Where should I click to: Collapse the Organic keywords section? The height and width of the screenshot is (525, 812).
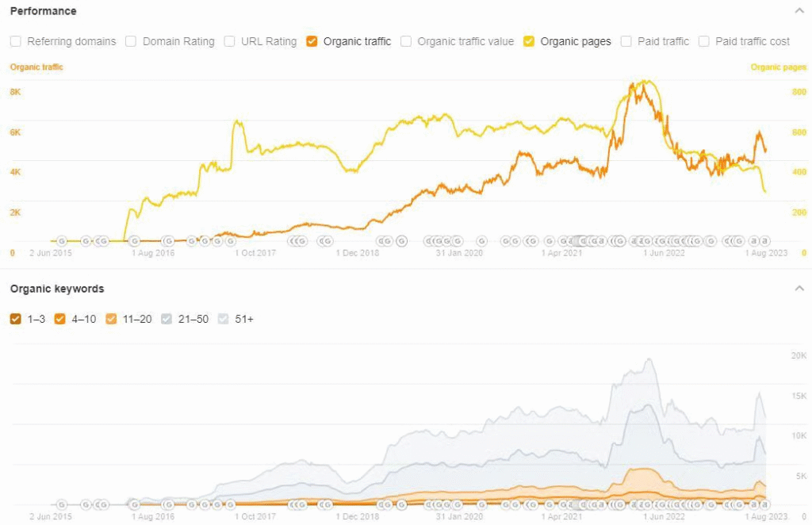(x=799, y=289)
